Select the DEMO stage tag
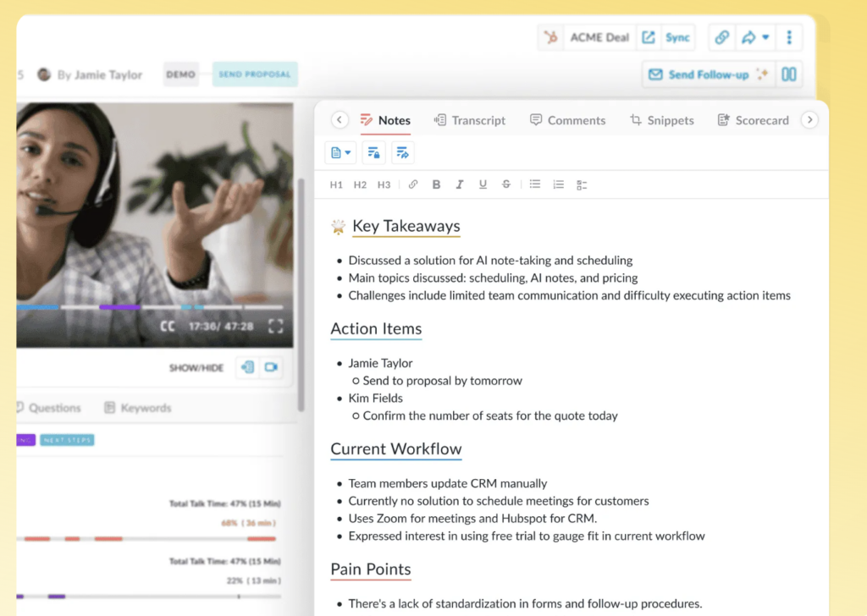The height and width of the screenshot is (616, 867). click(x=181, y=74)
